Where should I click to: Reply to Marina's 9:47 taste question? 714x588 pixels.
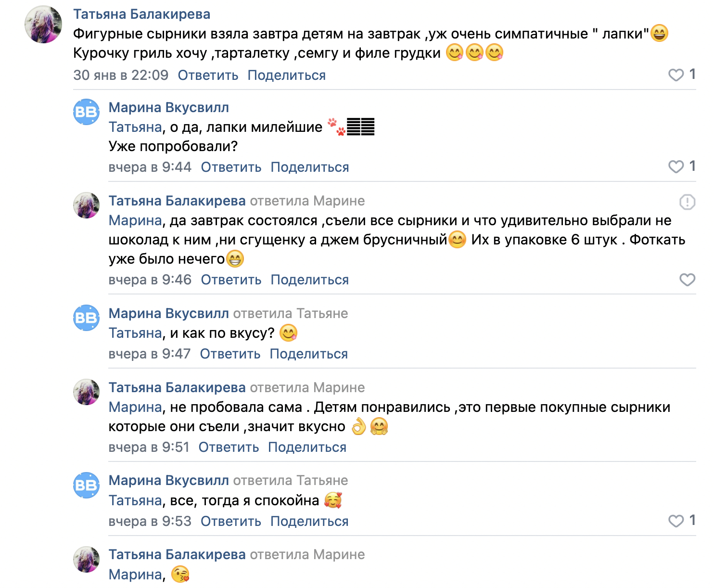(x=230, y=354)
